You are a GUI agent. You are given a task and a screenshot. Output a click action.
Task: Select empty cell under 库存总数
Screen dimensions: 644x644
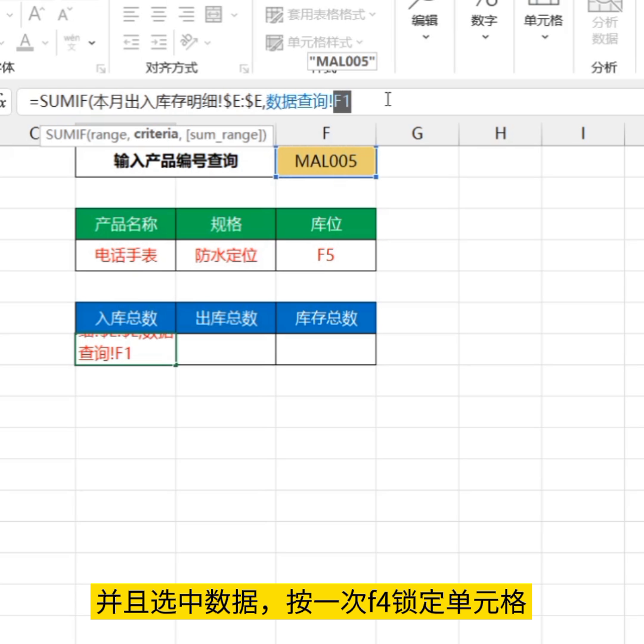pyautogui.click(x=326, y=349)
